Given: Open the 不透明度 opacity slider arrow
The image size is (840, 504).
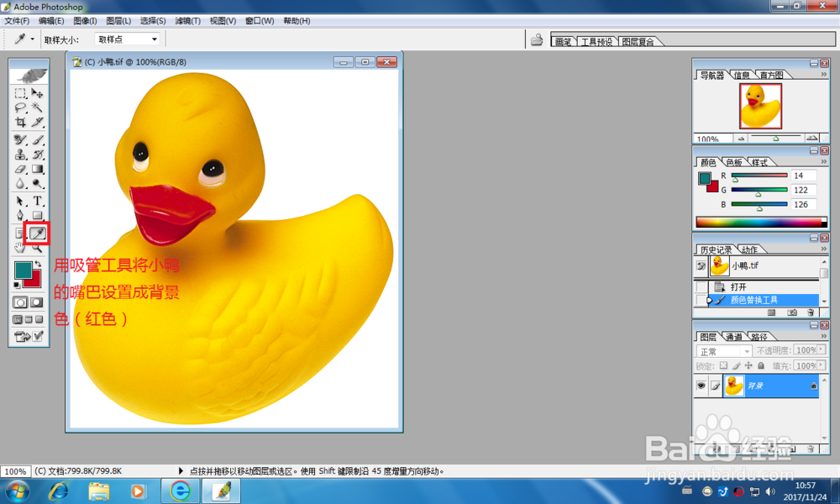Looking at the screenshot, I should 821,349.
